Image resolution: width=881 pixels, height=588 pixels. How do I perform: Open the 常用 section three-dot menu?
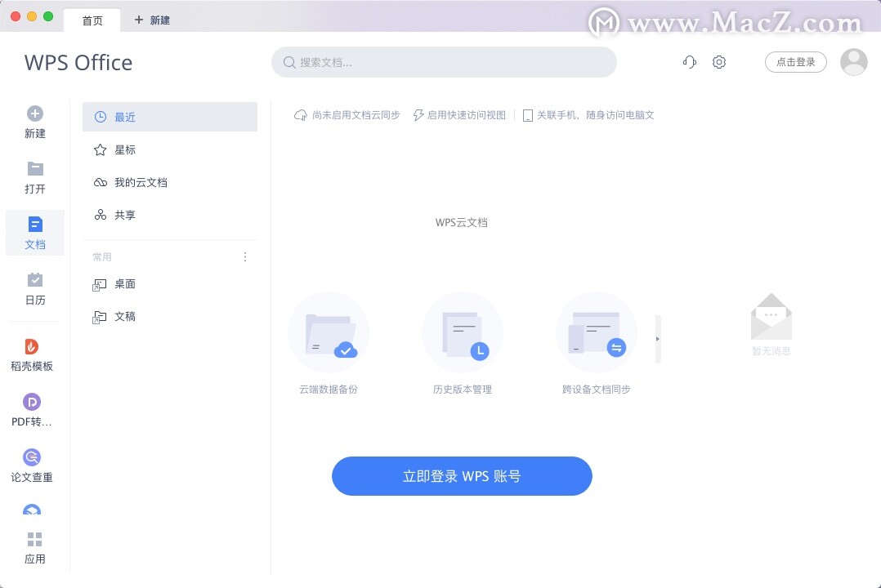(245, 257)
